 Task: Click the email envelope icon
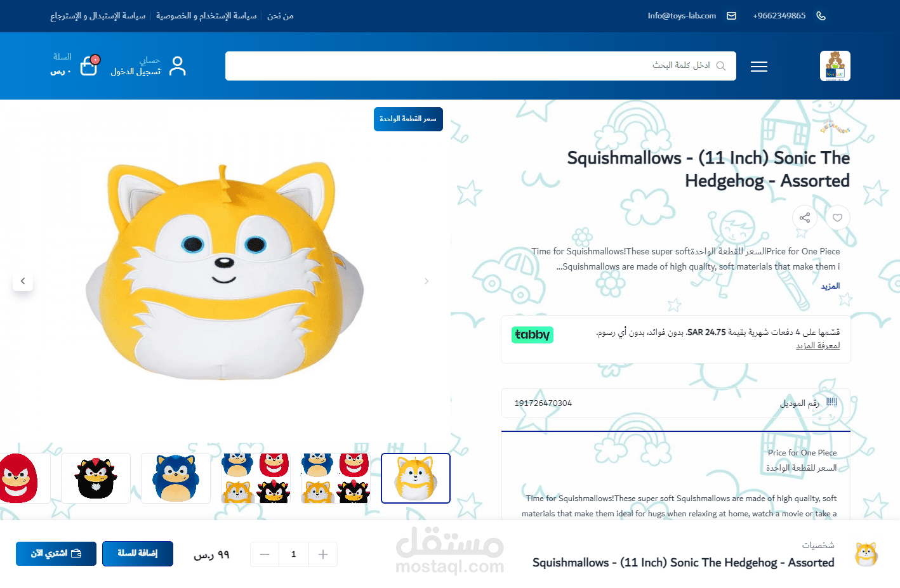pos(732,16)
